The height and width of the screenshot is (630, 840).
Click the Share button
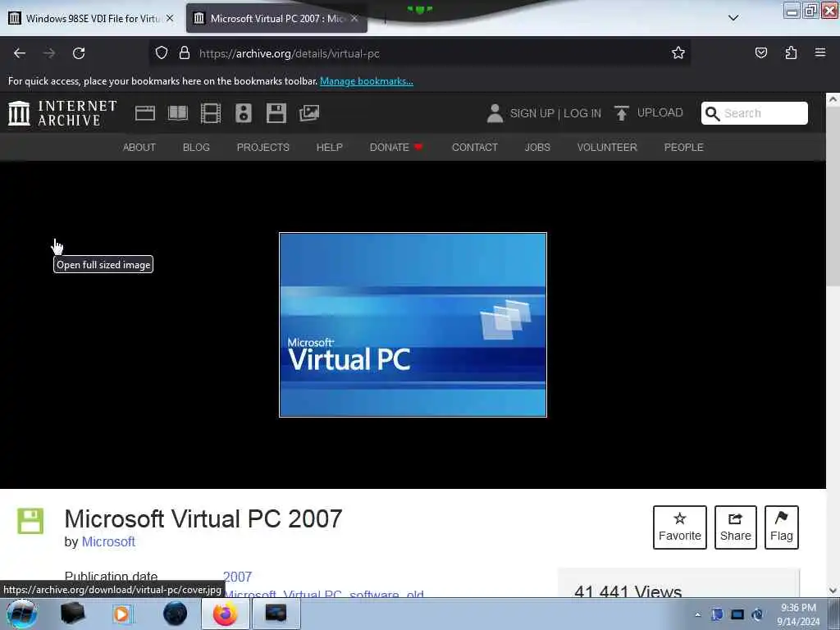pos(736,527)
